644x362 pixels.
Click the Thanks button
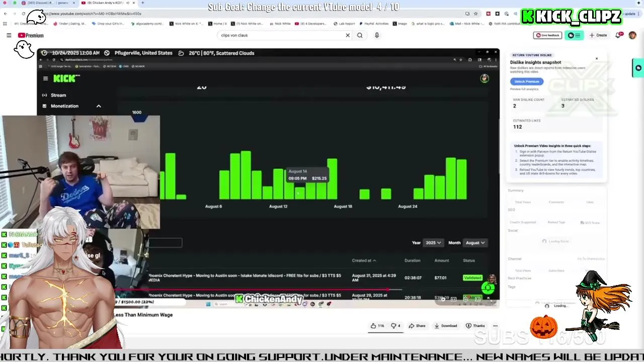[x=475, y=326]
